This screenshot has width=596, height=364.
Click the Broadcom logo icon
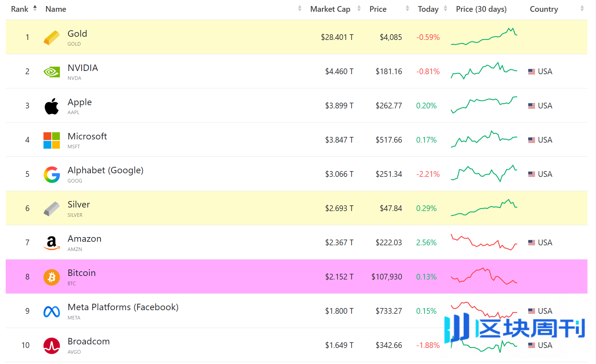pyautogui.click(x=52, y=345)
